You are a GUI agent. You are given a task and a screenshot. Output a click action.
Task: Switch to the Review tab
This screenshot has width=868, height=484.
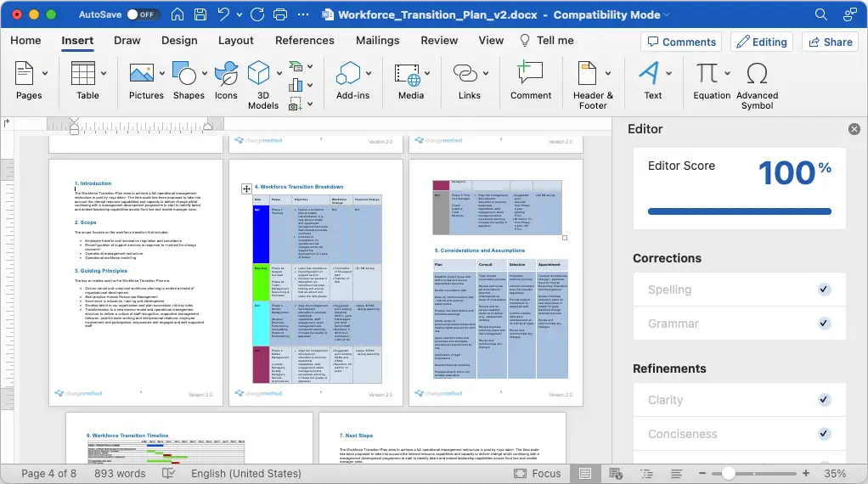coord(439,41)
